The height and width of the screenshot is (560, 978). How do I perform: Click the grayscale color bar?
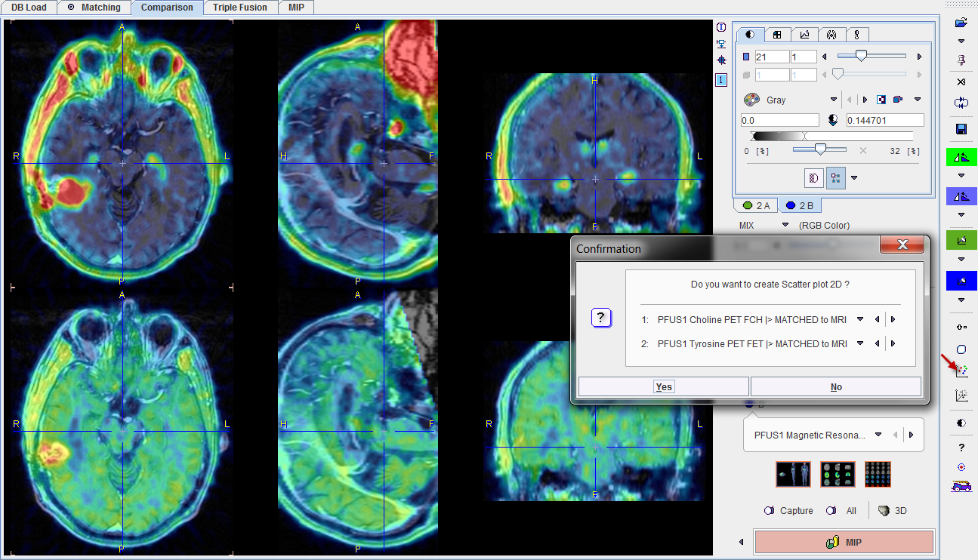[832, 137]
